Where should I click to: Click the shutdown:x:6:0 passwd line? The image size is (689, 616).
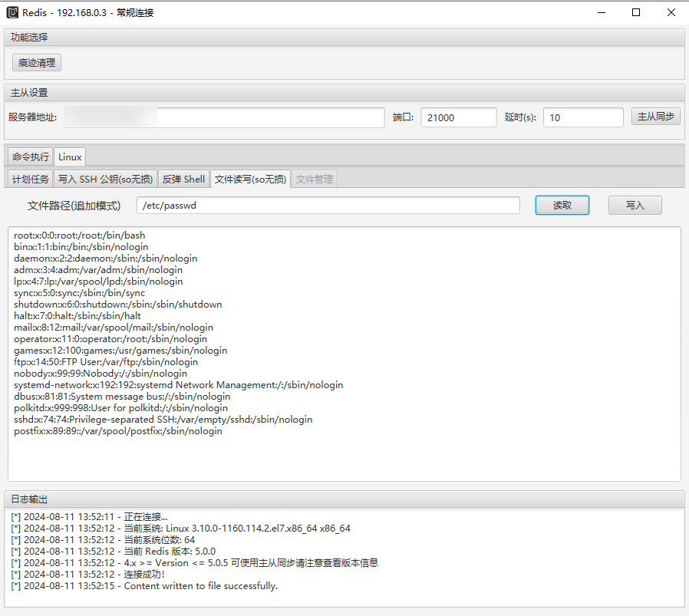tap(117, 304)
